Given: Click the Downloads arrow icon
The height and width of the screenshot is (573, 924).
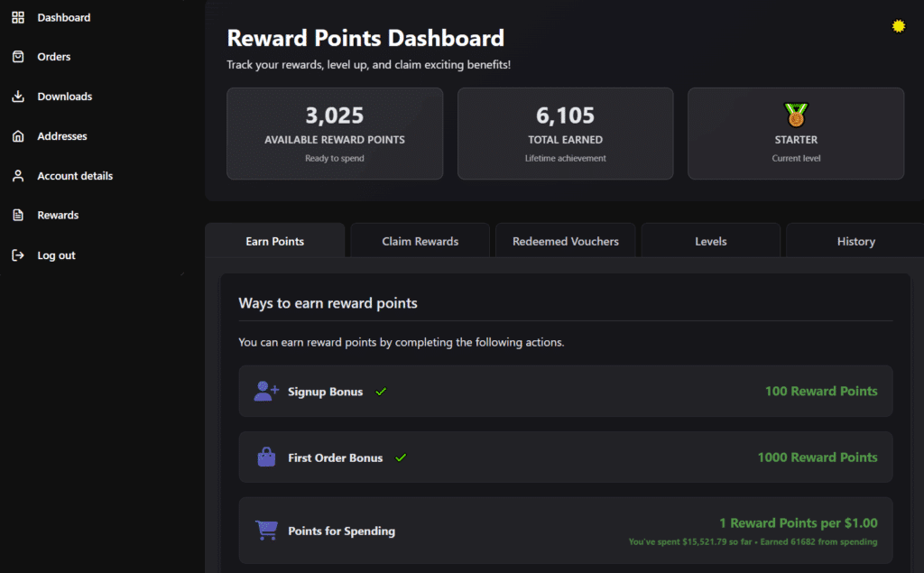Looking at the screenshot, I should (18, 97).
